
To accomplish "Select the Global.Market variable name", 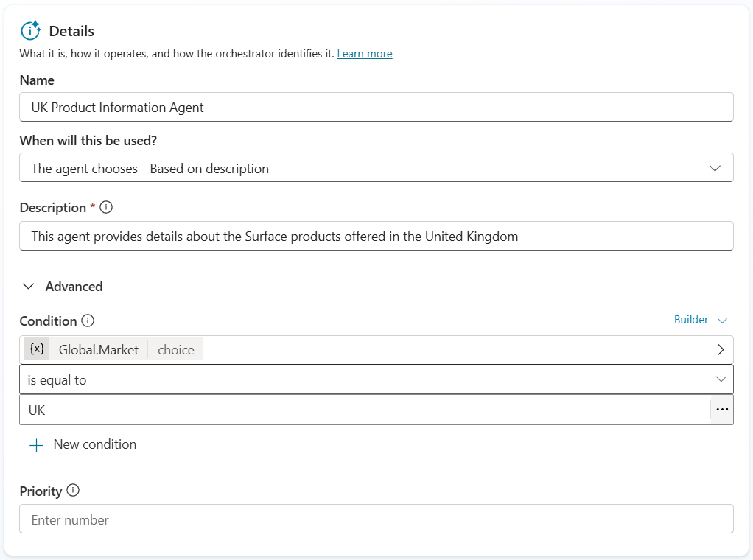I will tap(98, 350).
